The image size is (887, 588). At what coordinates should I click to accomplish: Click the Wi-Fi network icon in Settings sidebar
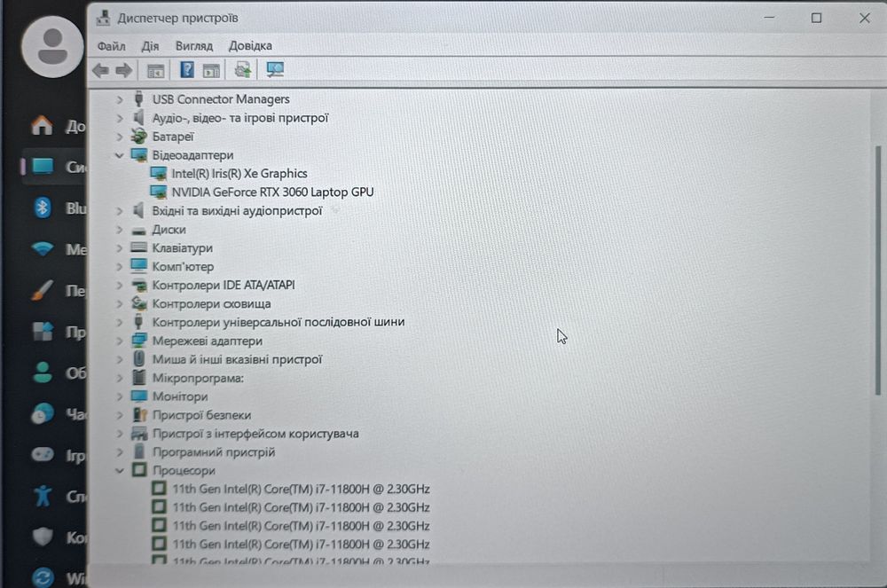[43, 248]
